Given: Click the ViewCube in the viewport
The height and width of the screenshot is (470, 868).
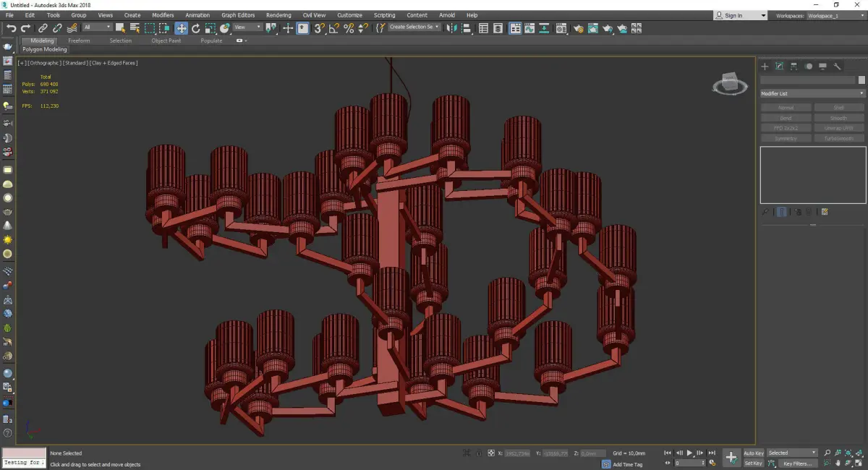Looking at the screenshot, I should tap(730, 84).
